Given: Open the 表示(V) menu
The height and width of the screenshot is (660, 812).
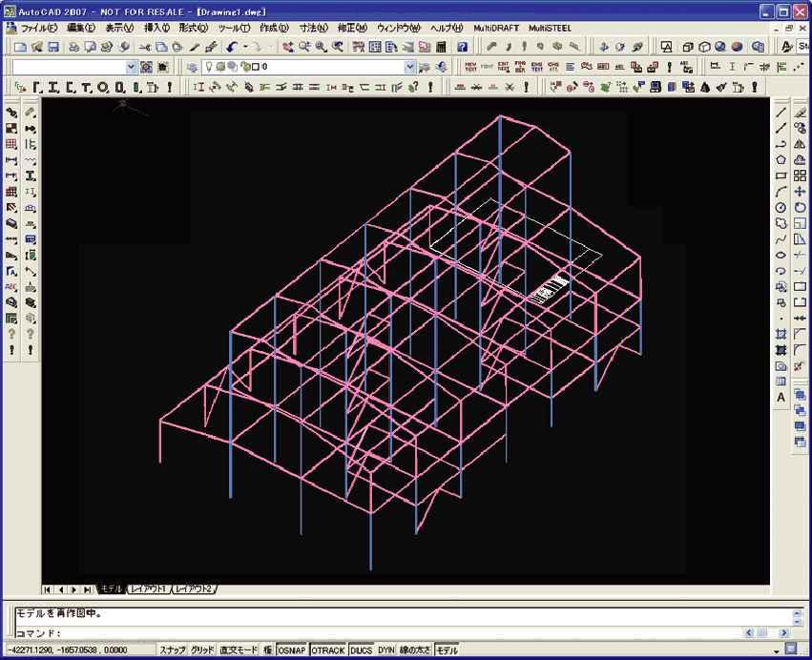Looking at the screenshot, I should click(119, 28).
